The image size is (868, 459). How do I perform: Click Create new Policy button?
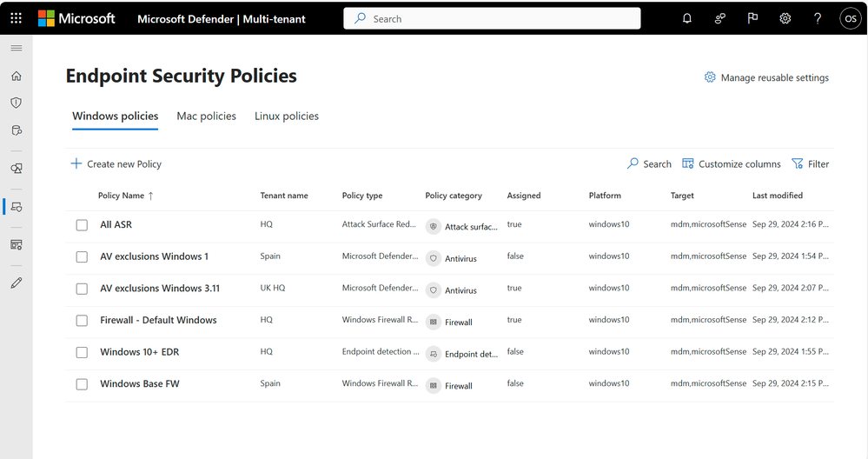tap(116, 163)
